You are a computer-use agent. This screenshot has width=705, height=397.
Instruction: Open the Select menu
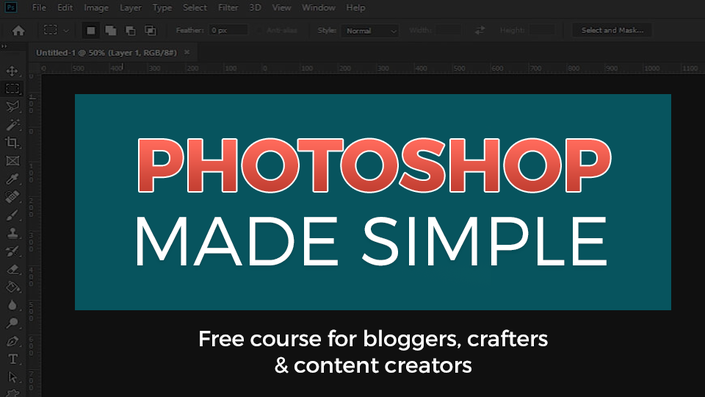pos(195,8)
